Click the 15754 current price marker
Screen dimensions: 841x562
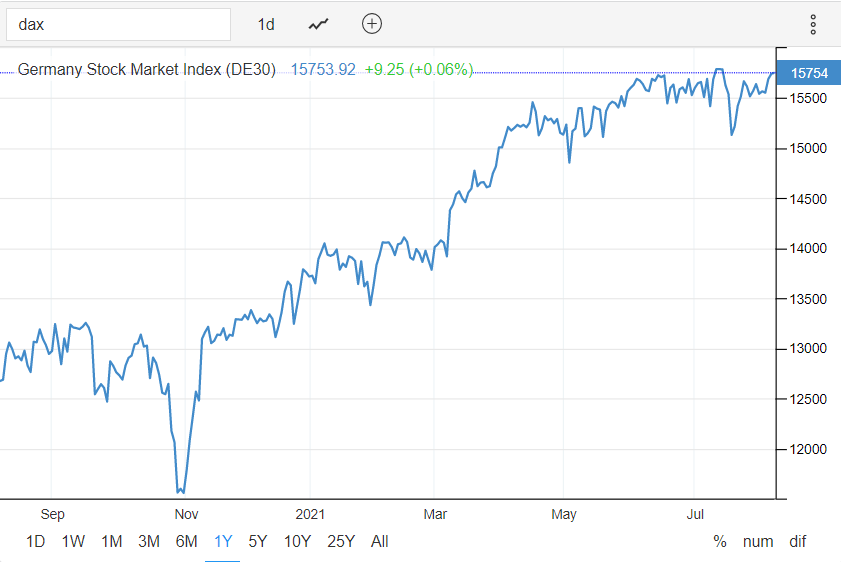(807, 73)
